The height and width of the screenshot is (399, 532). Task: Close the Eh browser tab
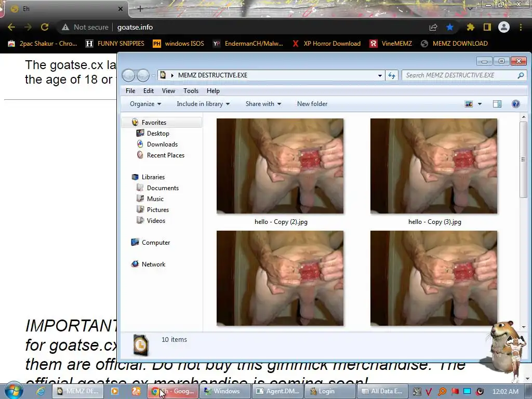click(x=121, y=9)
